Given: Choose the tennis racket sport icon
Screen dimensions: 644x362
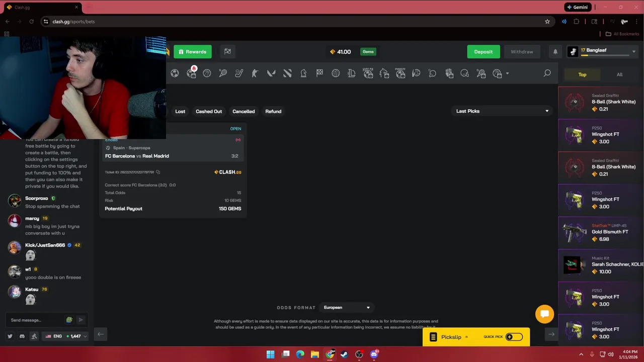Looking at the screenshot, I should [223, 73].
